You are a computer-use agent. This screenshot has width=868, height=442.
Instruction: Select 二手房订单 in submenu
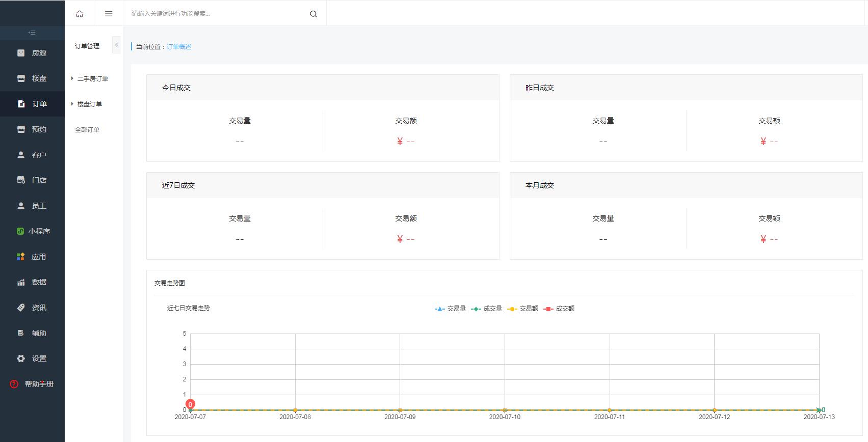point(93,79)
